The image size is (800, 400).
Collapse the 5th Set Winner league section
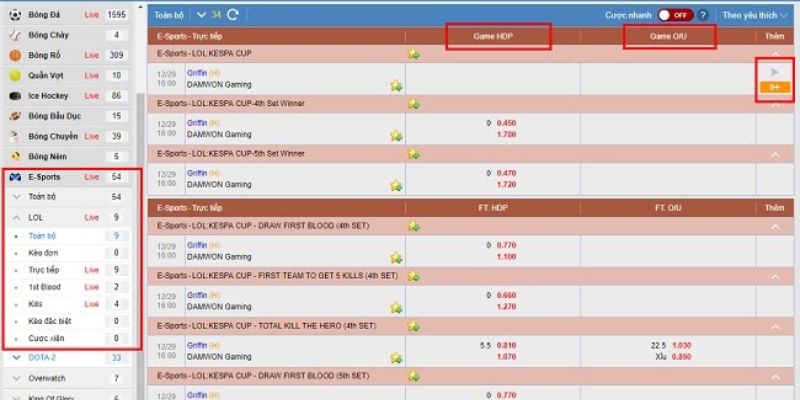[775, 154]
